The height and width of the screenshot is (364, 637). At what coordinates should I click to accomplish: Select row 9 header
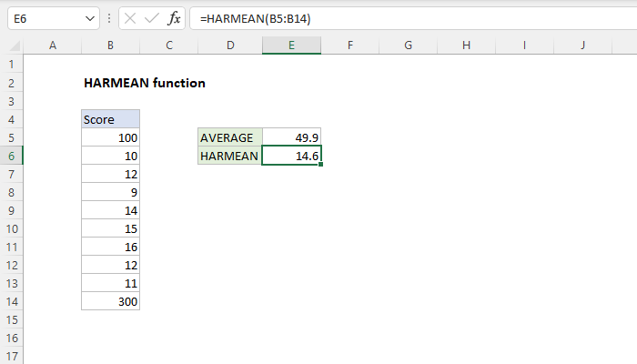11,210
